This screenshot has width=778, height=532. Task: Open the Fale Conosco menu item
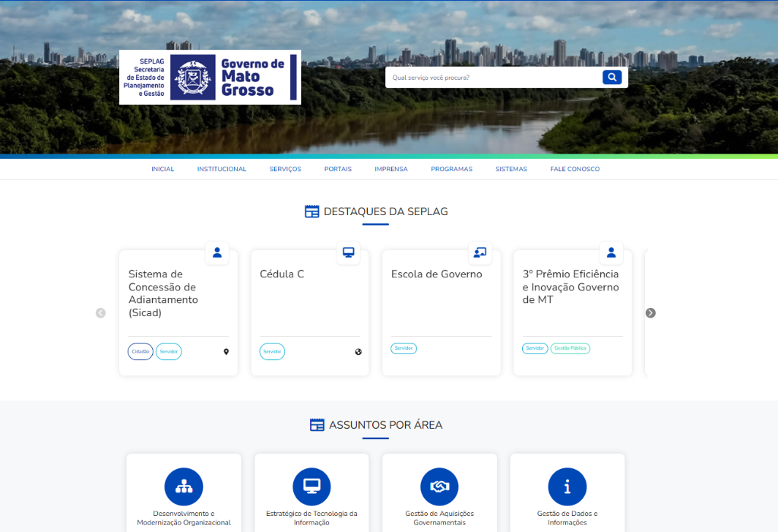[x=574, y=169]
